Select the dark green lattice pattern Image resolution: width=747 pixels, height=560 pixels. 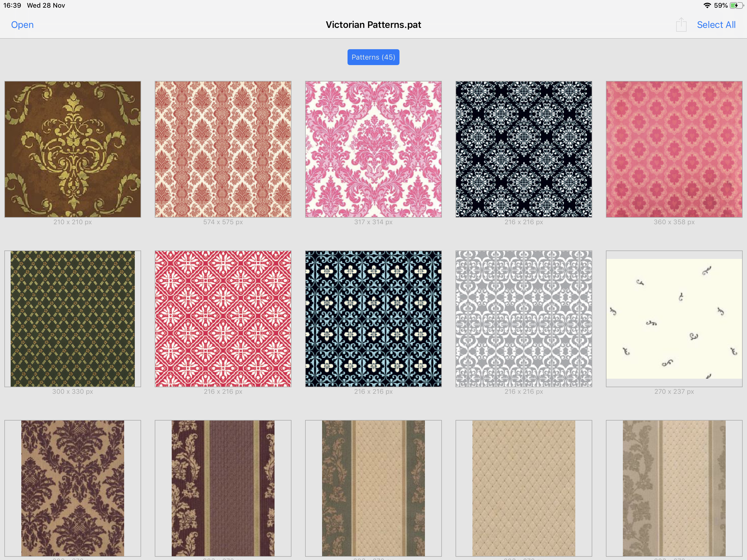coord(73,319)
